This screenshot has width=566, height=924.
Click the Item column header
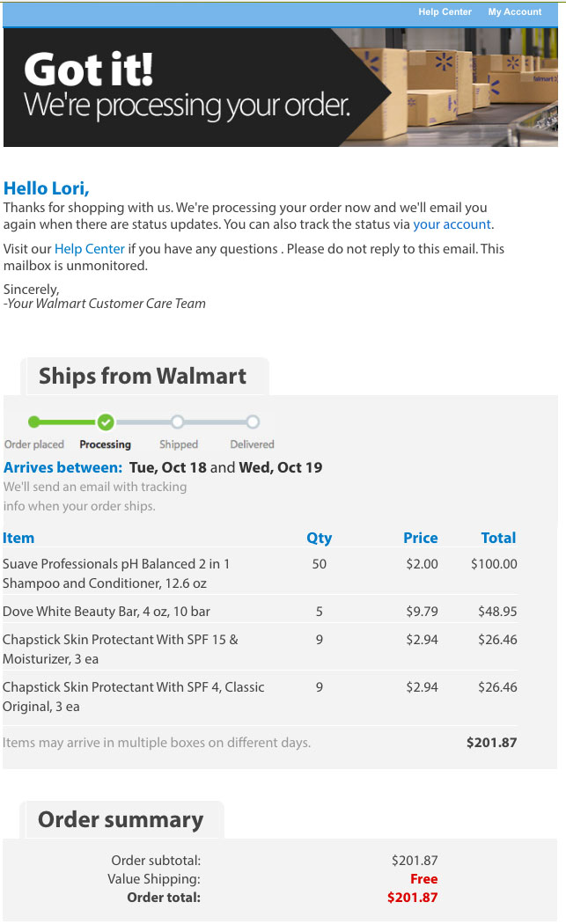pos(18,538)
